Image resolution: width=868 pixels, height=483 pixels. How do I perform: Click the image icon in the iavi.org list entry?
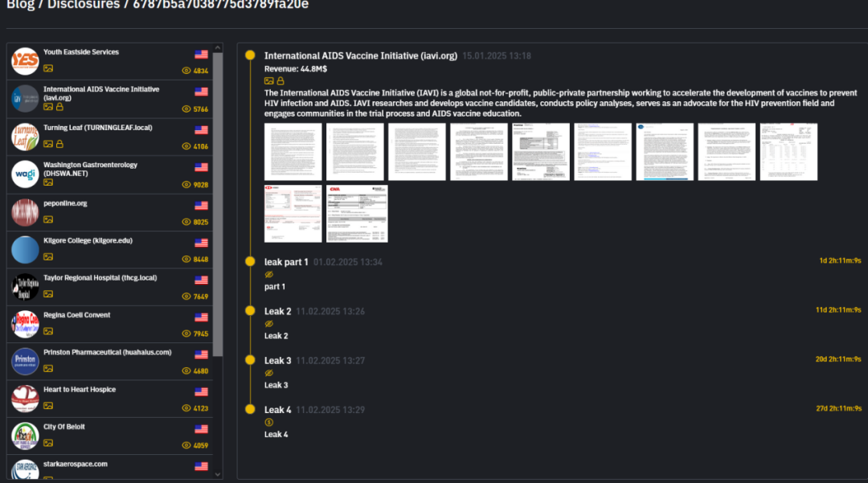point(48,107)
